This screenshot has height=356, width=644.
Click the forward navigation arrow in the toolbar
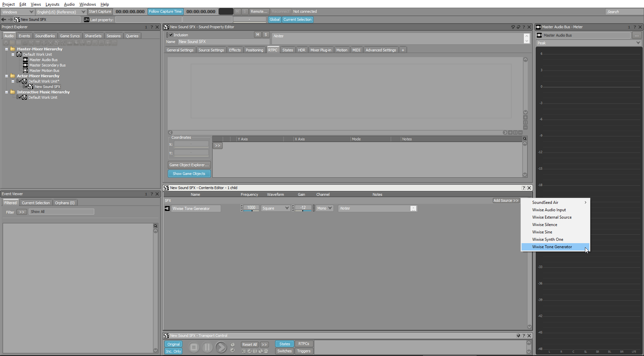(10, 19)
